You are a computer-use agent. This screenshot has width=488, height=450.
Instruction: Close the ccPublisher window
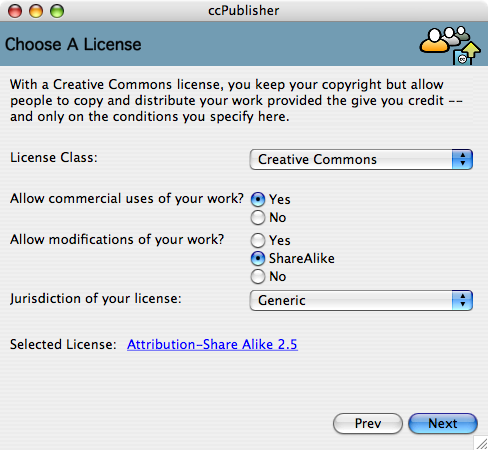click(x=15, y=11)
